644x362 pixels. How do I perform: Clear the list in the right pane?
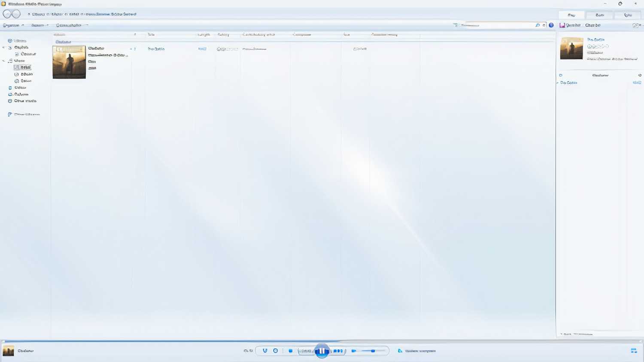(593, 25)
